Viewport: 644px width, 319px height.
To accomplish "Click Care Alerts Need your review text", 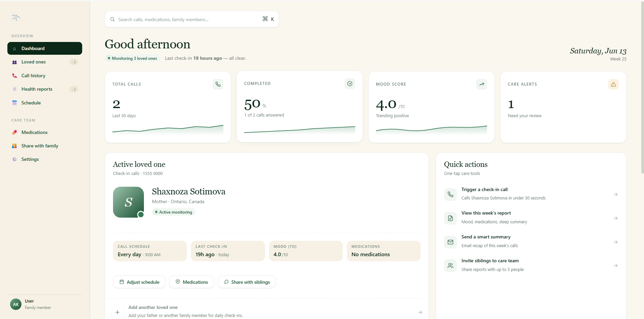I will pos(525,116).
